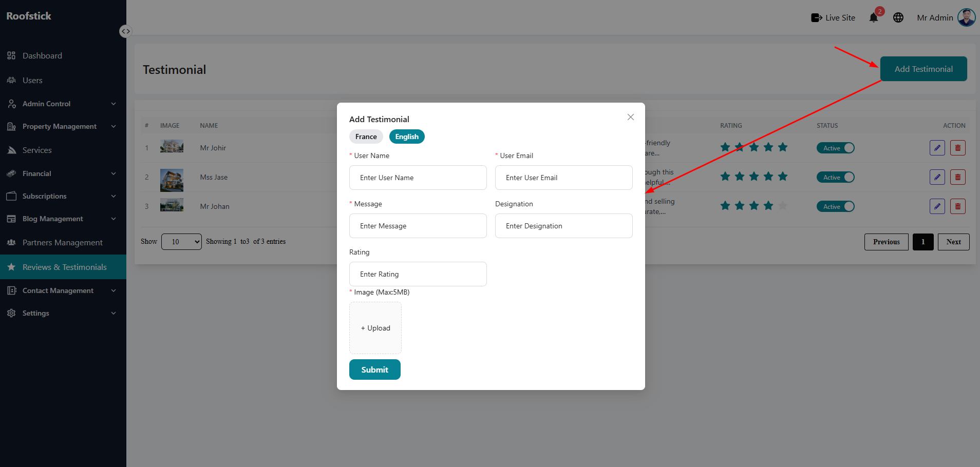Toggle Active status for Mr Johir
980x467 pixels.
click(x=836, y=148)
